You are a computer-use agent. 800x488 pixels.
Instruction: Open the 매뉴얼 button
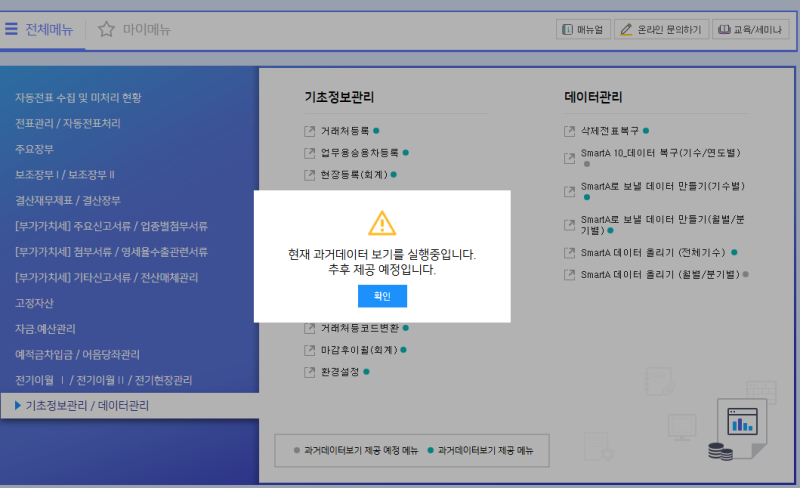tap(583, 30)
